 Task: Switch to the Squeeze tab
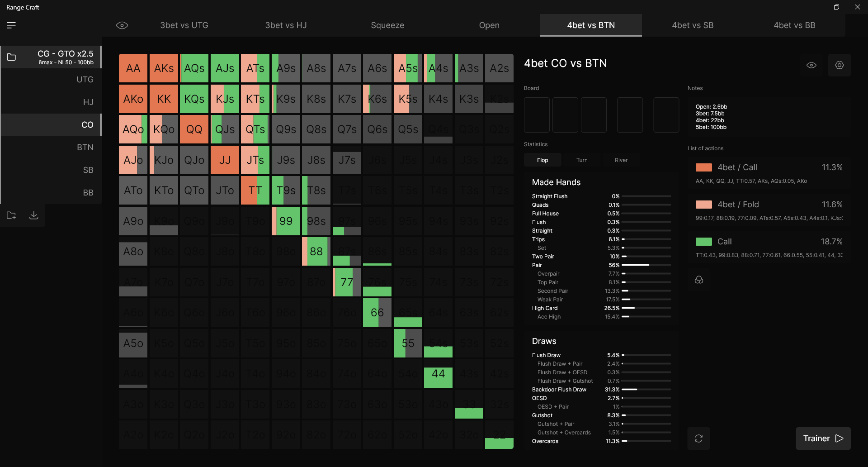387,25
